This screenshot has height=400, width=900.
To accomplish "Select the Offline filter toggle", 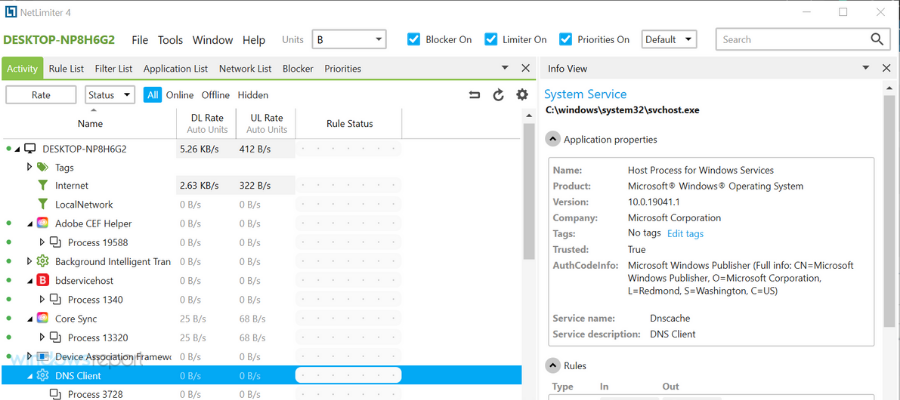I will 215,95.
